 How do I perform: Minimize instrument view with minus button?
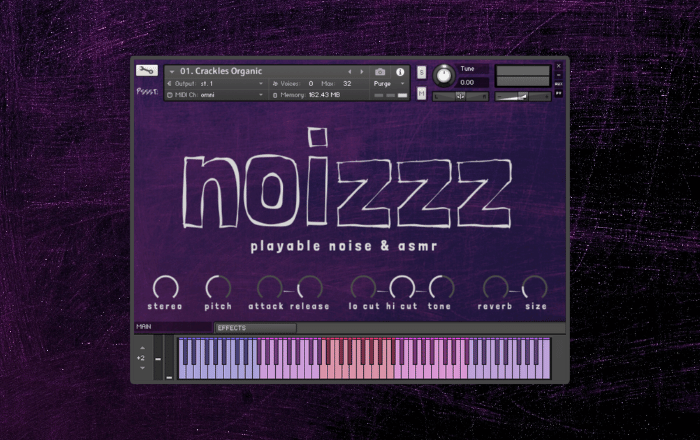point(558,75)
